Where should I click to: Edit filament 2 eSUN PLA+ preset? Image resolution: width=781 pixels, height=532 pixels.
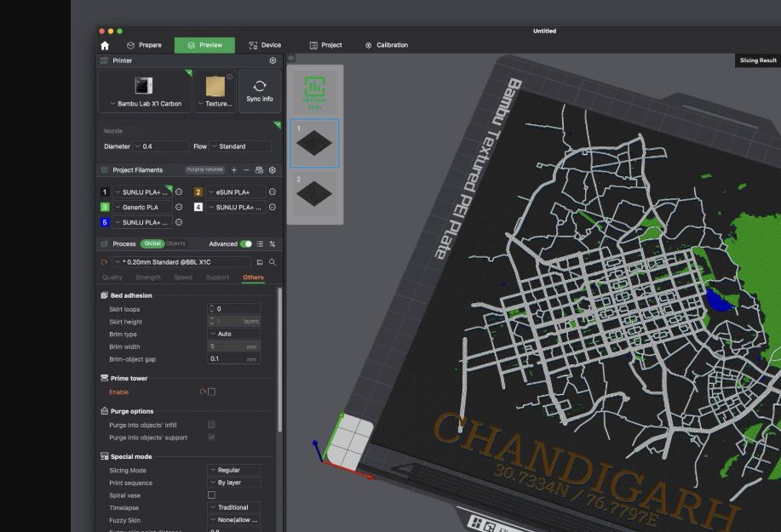coord(272,192)
